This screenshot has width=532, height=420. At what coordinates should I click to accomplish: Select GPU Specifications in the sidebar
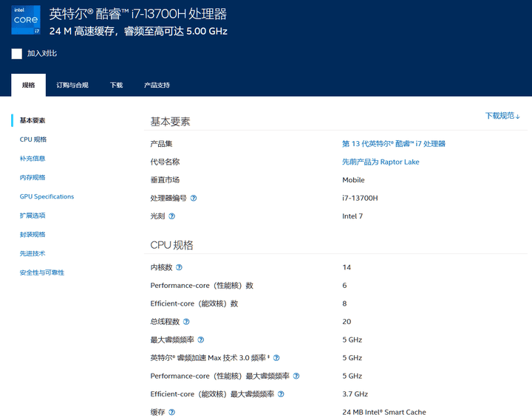[47, 196]
